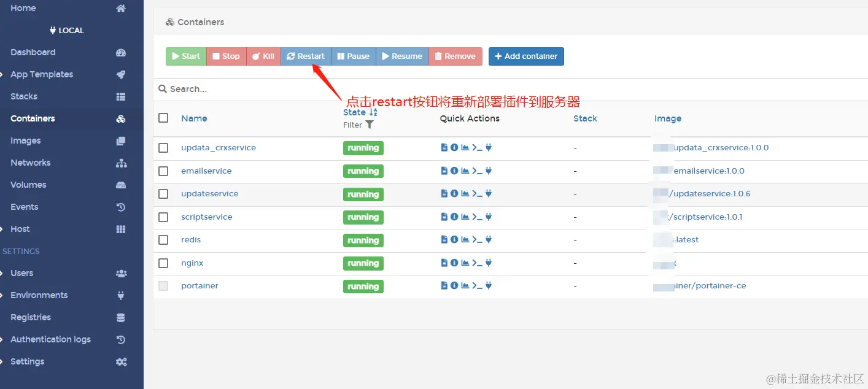The width and height of the screenshot is (868, 389).
Task: Click the Events history icon
Action: point(121,207)
